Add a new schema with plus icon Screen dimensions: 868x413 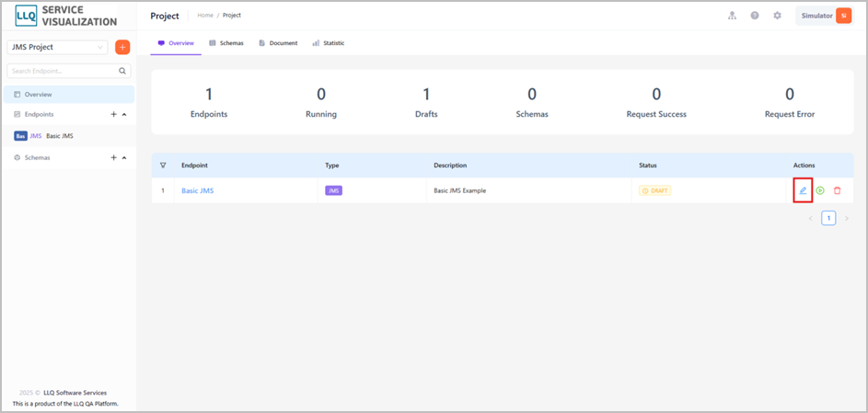click(x=113, y=157)
